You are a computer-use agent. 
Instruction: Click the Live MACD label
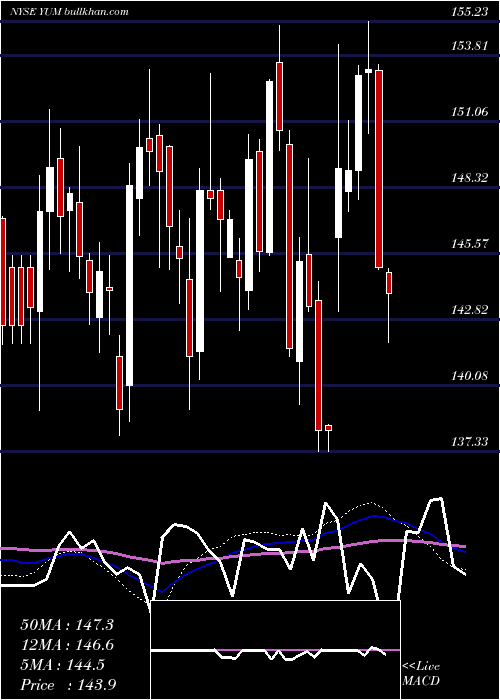coord(421,673)
